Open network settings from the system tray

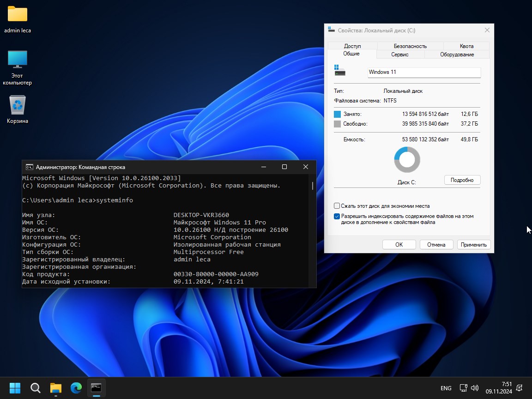pyautogui.click(x=463, y=388)
